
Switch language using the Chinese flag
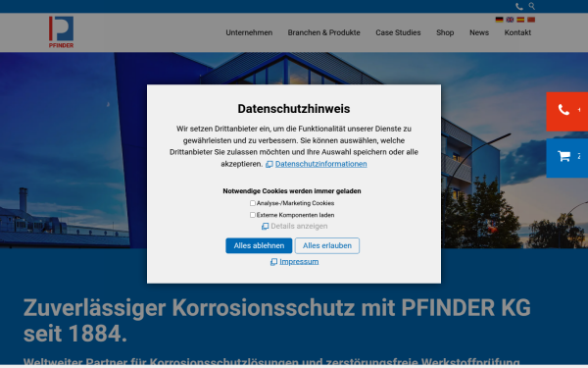click(x=531, y=20)
